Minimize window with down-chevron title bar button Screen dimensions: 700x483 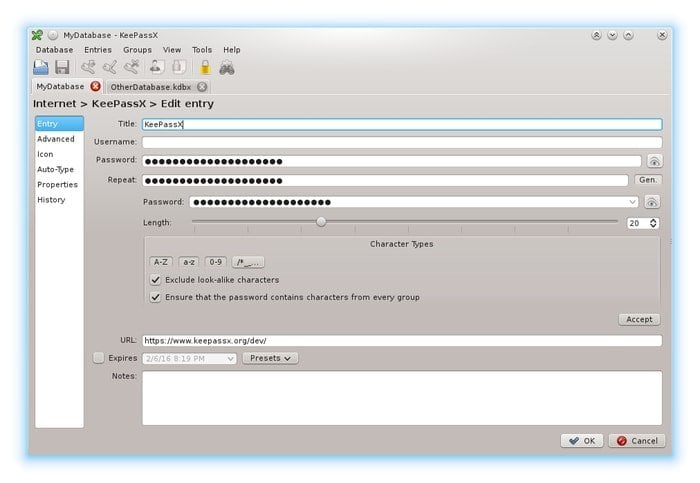pos(612,35)
